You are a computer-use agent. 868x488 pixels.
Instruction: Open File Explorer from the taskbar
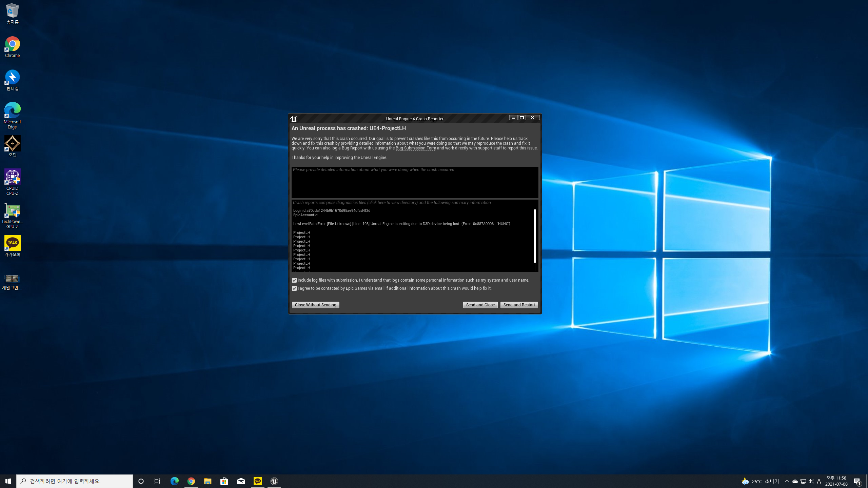208,481
